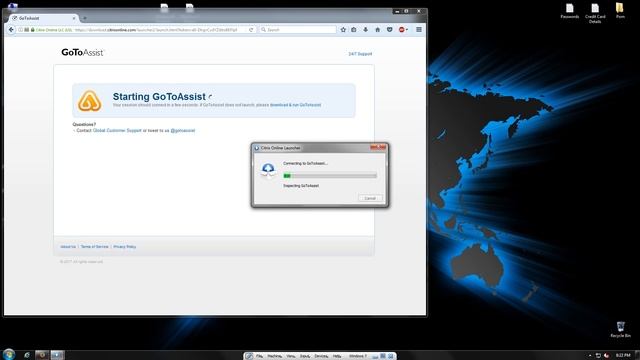The image size is (640, 360).
Task: Click the launcher download arrow icon
Action: coord(268,170)
